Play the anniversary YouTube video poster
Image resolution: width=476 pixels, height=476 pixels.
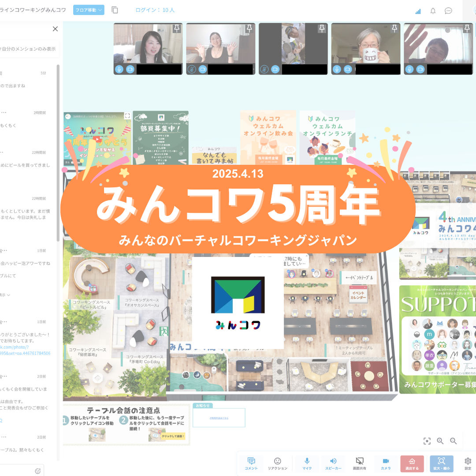point(97,139)
